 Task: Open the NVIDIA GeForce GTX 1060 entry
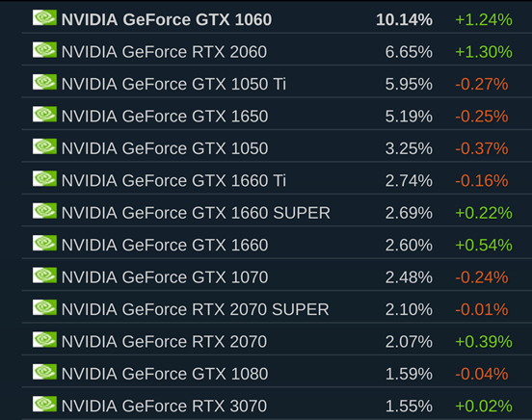167,19
